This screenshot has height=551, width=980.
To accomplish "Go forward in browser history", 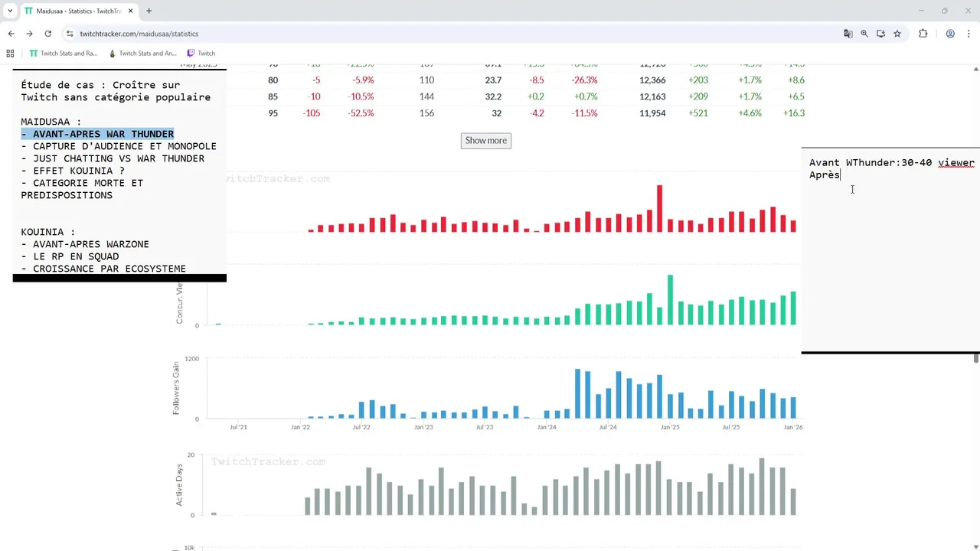I will coord(29,34).
